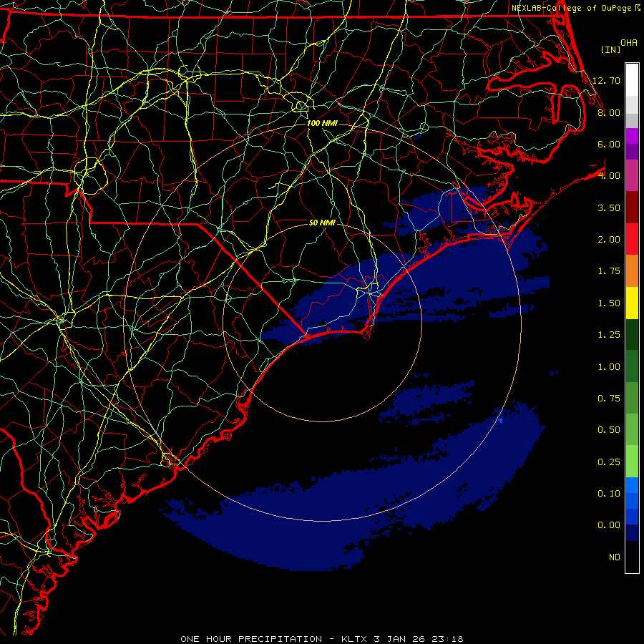Click the dark red legend swatch beside 3.50

pos(632,208)
